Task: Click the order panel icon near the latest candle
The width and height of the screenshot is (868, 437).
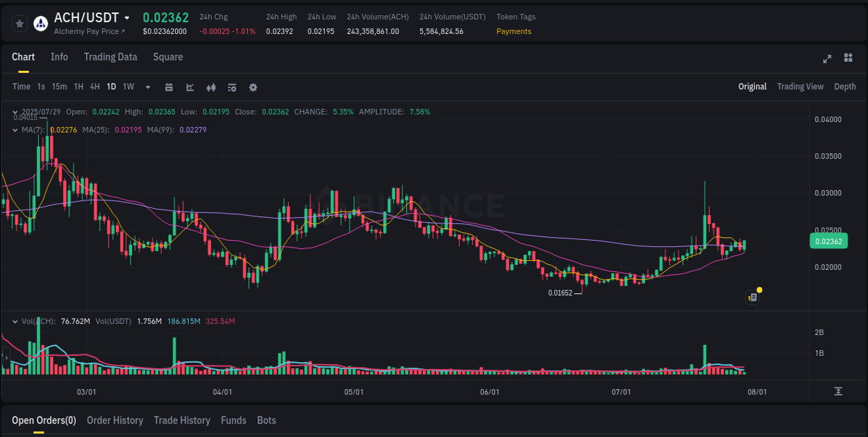Action: [752, 297]
